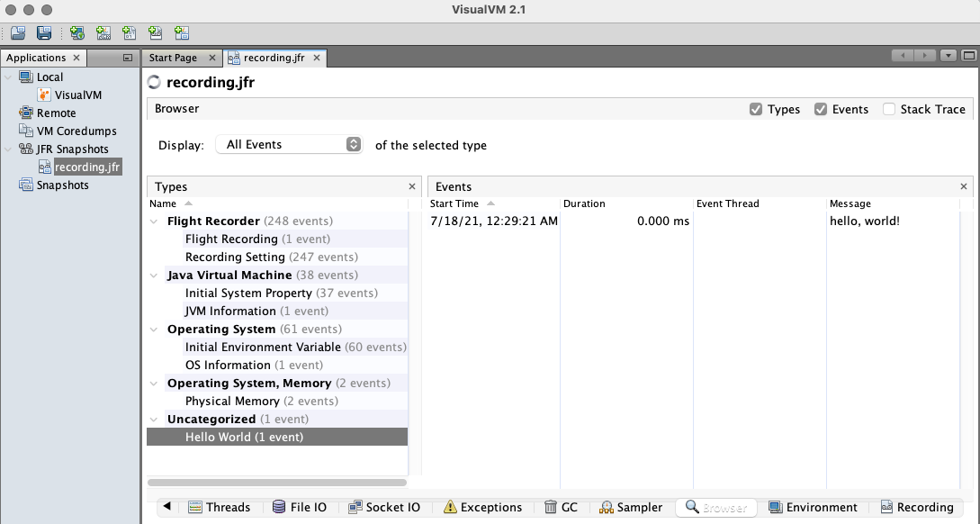The height and width of the screenshot is (524, 980).
Task: Collapse the Java Virtual Machine category
Action: (x=153, y=275)
